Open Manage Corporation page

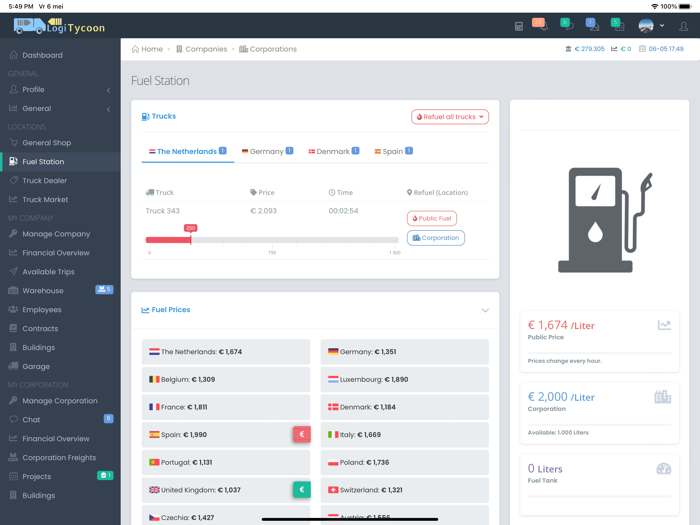[60, 401]
